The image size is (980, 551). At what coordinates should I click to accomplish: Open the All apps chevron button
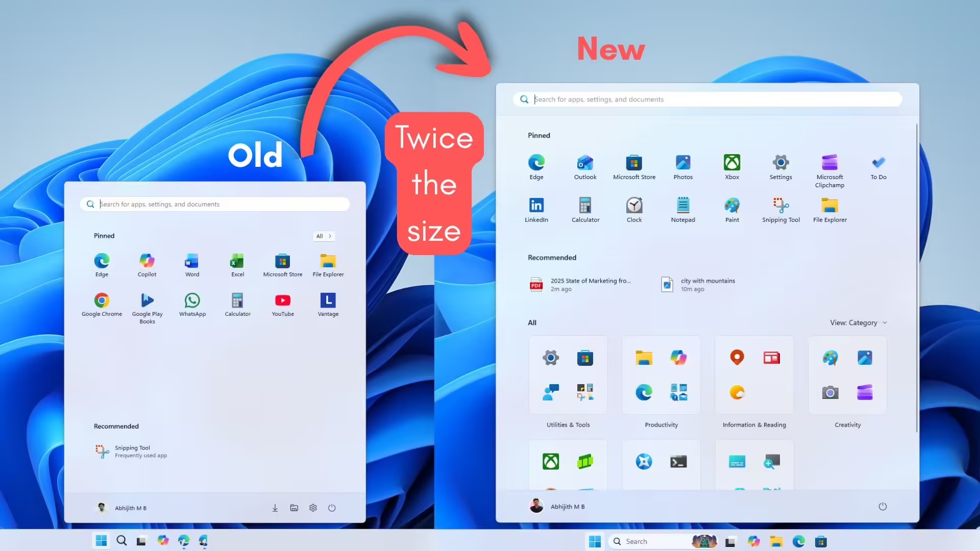click(x=324, y=236)
